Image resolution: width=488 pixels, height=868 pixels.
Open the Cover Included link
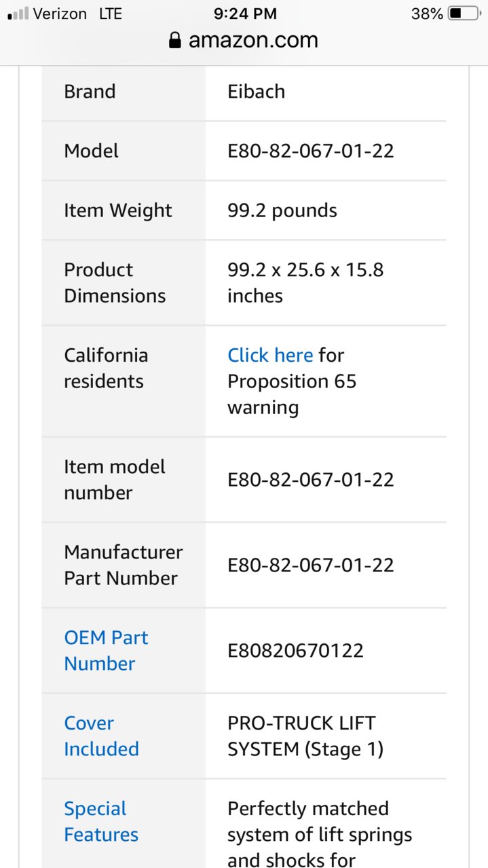click(101, 736)
